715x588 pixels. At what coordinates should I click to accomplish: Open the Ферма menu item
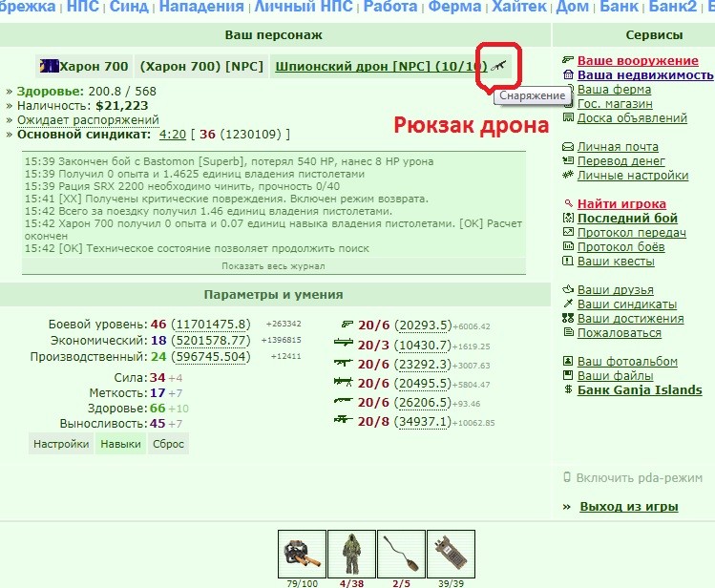coord(454,7)
